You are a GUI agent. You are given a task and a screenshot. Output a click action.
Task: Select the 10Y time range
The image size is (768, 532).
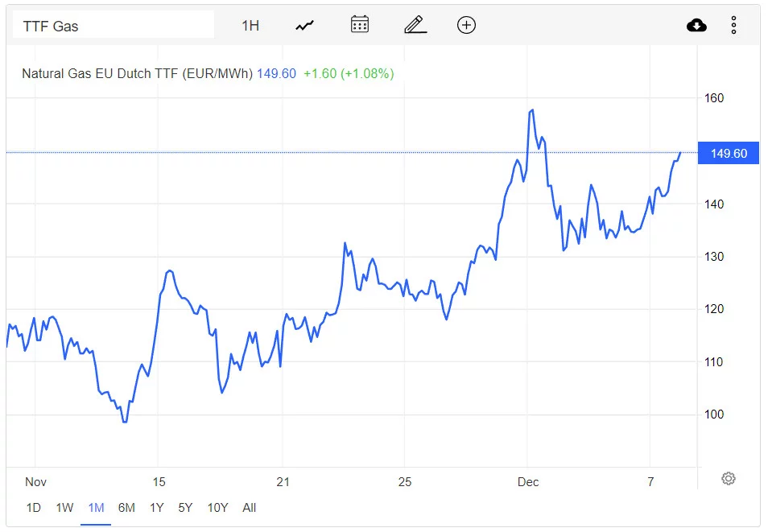pyautogui.click(x=218, y=508)
